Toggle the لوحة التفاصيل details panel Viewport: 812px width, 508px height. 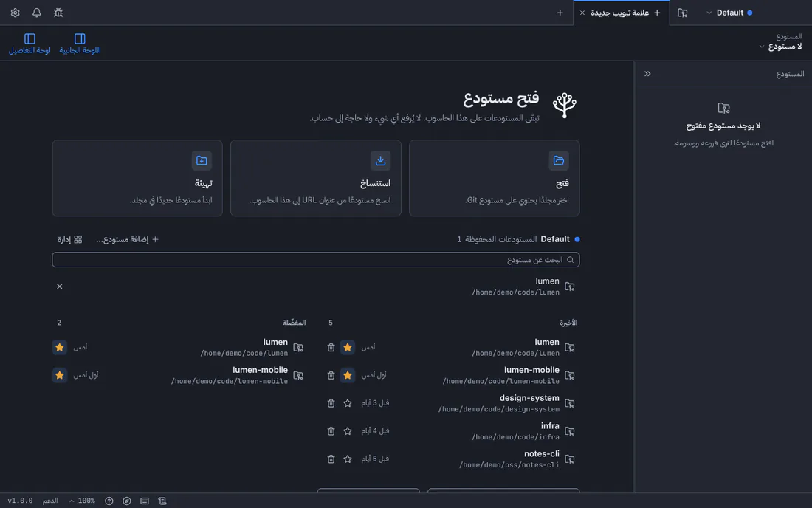point(30,44)
